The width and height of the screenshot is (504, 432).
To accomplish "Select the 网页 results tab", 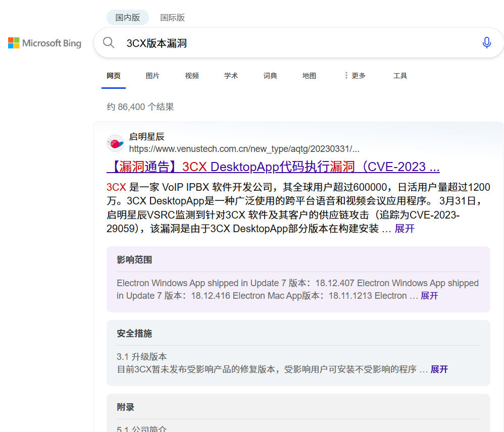I will [114, 76].
